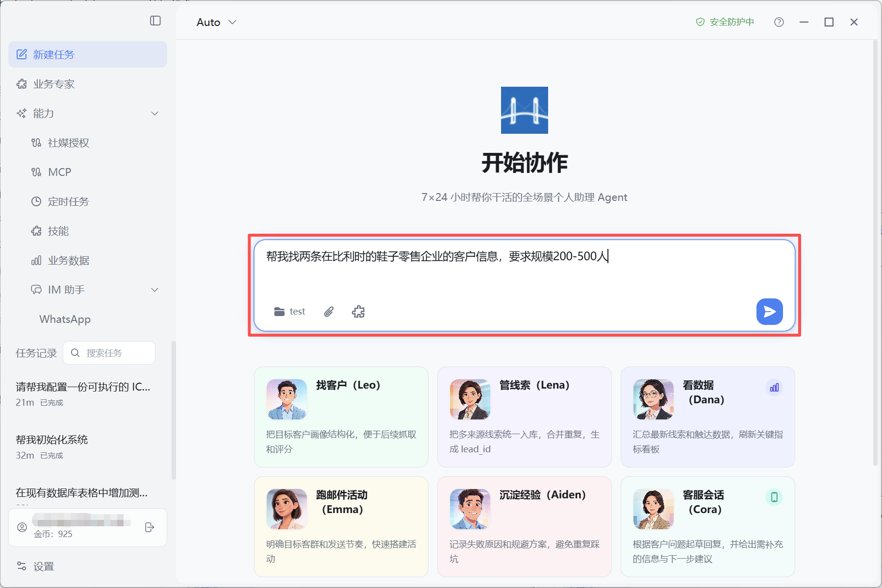
Task: Click the logout icon beside 金币
Action: click(x=150, y=527)
